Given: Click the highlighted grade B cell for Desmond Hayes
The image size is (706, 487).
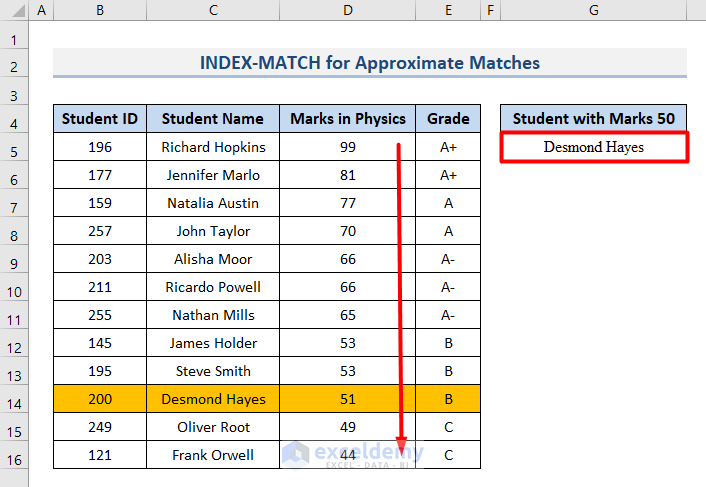Looking at the screenshot, I should (x=448, y=399).
